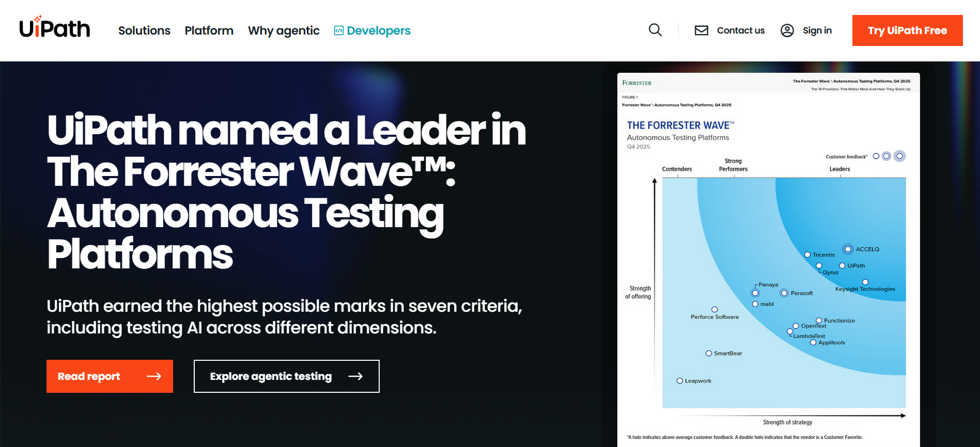Click the Parasoft label on the chart
Screen dimensions: 980x447
coord(802,293)
